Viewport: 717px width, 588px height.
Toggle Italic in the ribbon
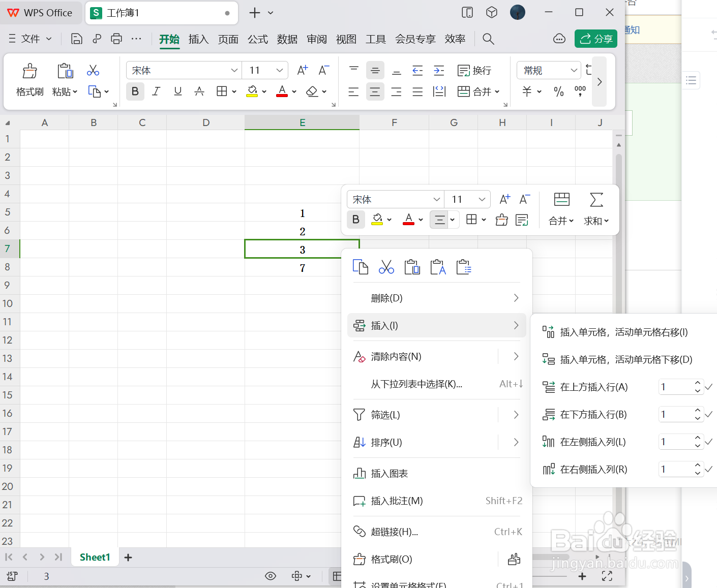pyautogui.click(x=156, y=91)
